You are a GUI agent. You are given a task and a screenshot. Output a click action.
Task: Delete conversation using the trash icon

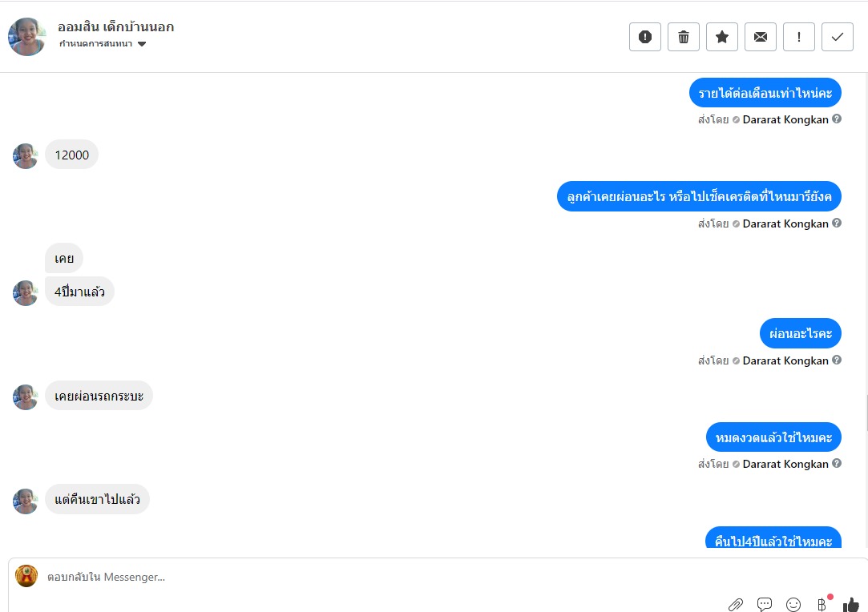684,37
